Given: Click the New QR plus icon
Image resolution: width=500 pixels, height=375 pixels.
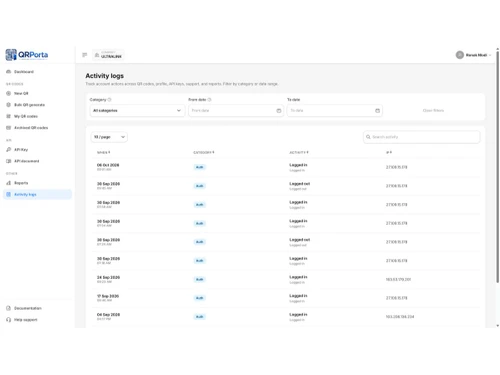Looking at the screenshot, I should [x=9, y=93].
